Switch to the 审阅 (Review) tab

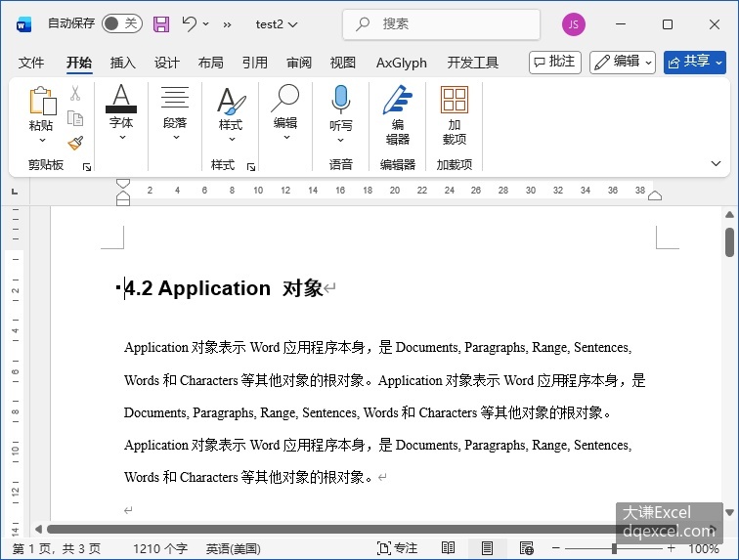299,63
